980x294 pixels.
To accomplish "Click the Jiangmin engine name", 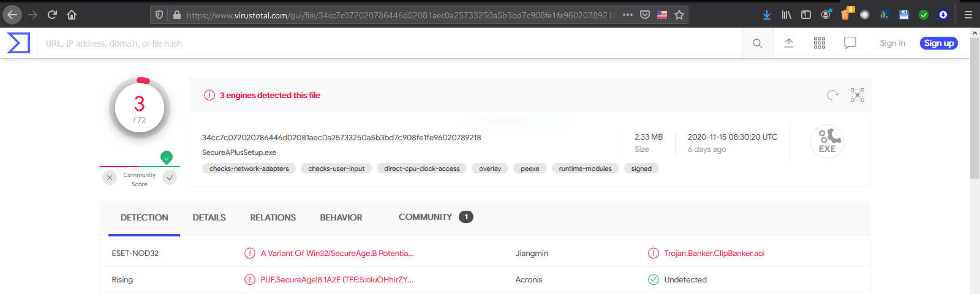I will pos(532,253).
